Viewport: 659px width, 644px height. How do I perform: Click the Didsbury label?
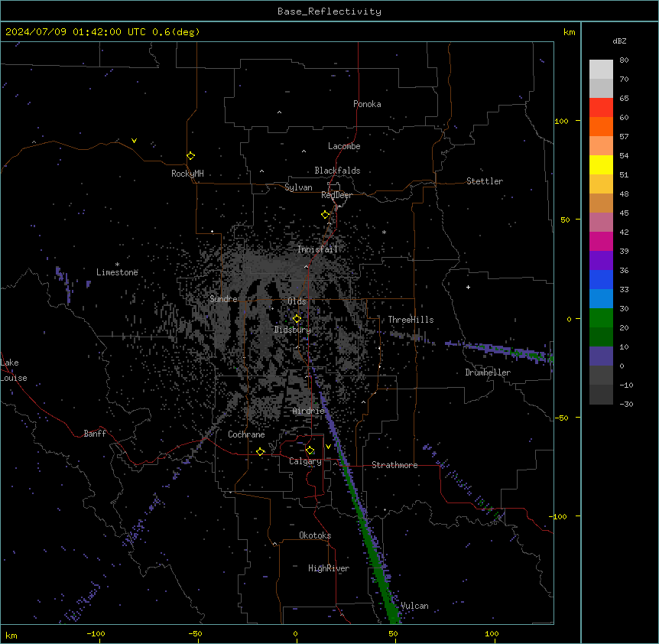(293, 330)
